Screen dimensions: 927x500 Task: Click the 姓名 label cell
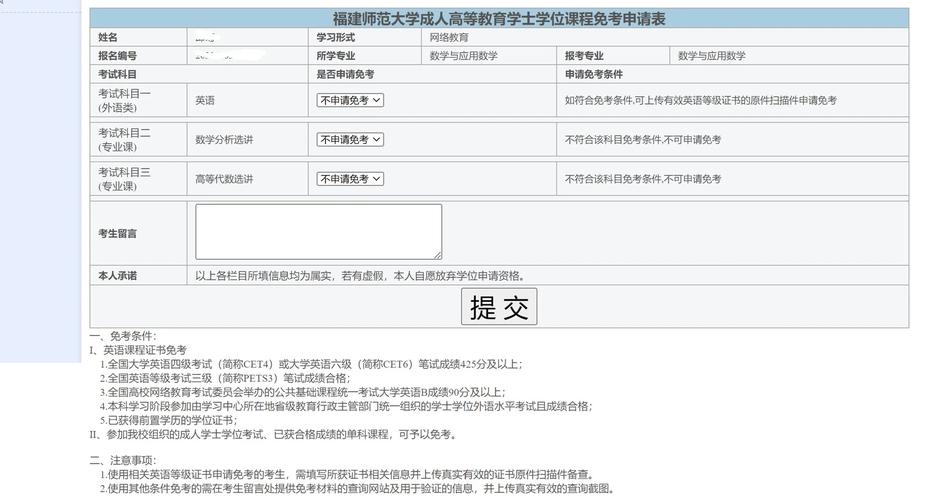point(138,37)
